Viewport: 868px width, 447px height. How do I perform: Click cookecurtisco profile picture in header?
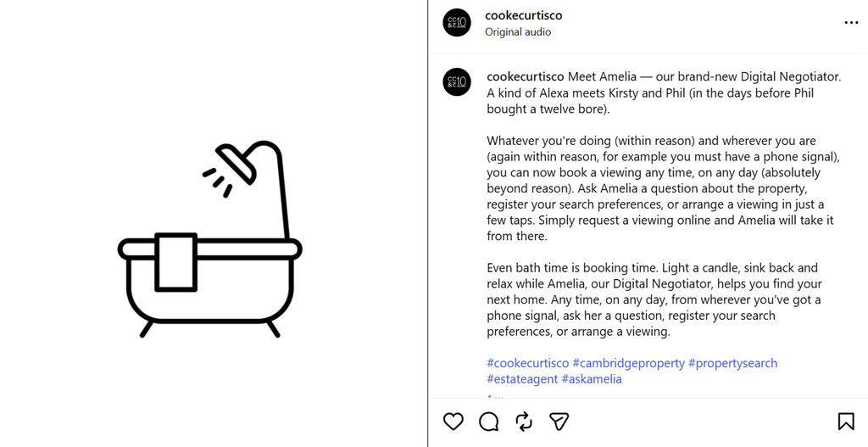457,23
